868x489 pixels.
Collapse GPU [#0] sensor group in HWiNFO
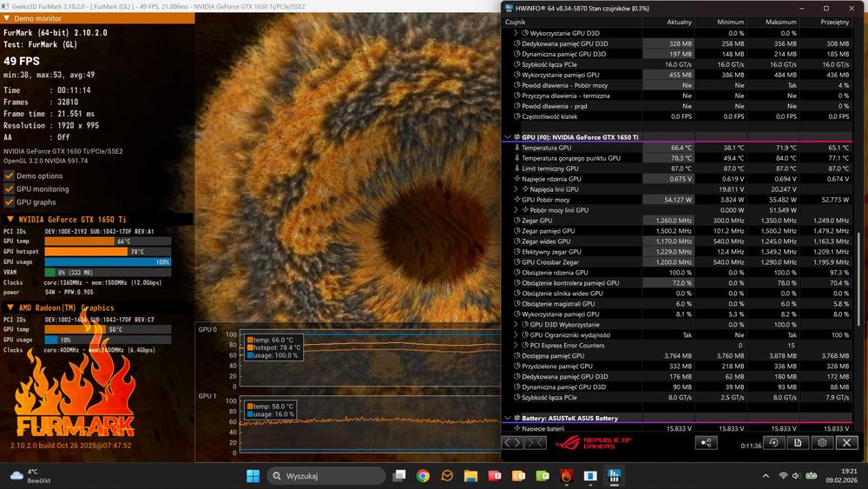point(508,137)
